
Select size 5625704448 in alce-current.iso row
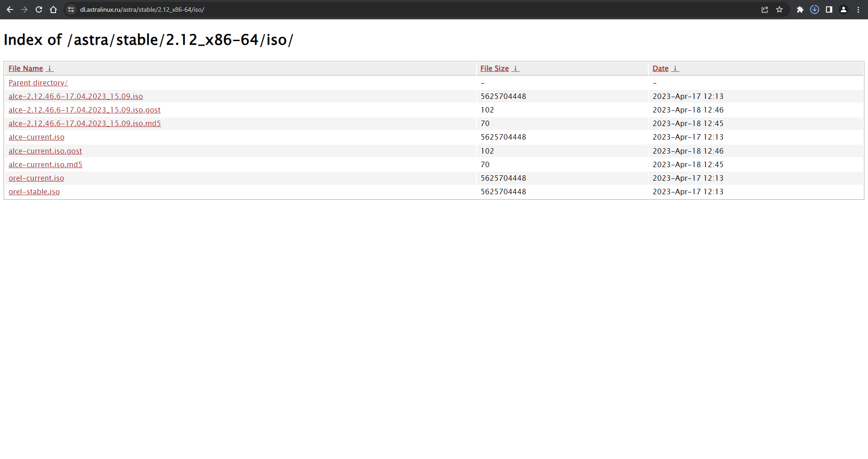point(503,137)
